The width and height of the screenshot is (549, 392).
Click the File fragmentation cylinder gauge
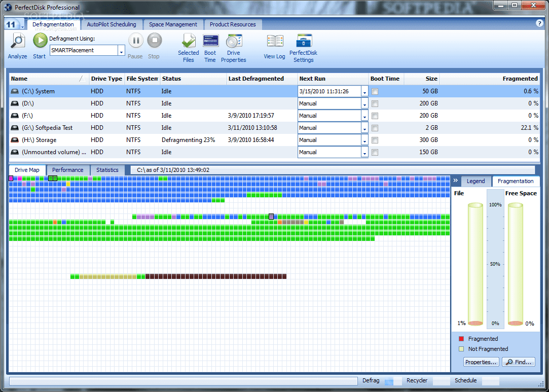click(x=475, y=265)
